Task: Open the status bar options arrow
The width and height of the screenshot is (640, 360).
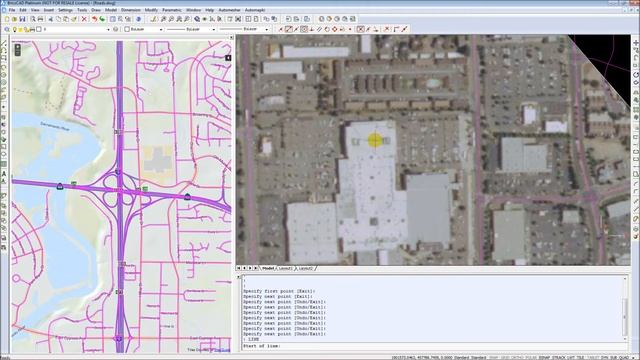Action: [x=633, y=358]
